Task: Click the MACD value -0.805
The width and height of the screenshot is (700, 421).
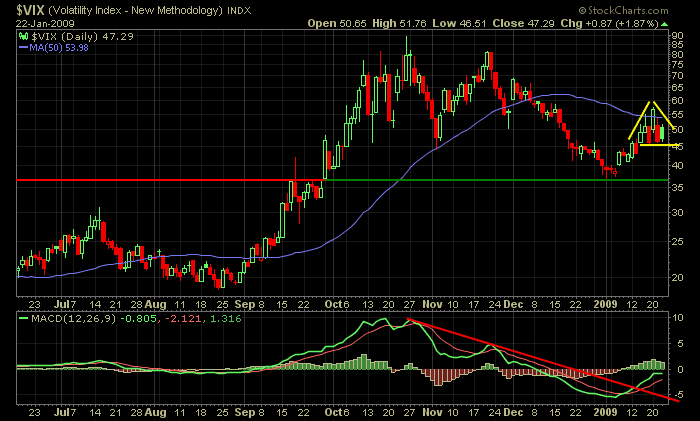Action: (x=138, y=319)
